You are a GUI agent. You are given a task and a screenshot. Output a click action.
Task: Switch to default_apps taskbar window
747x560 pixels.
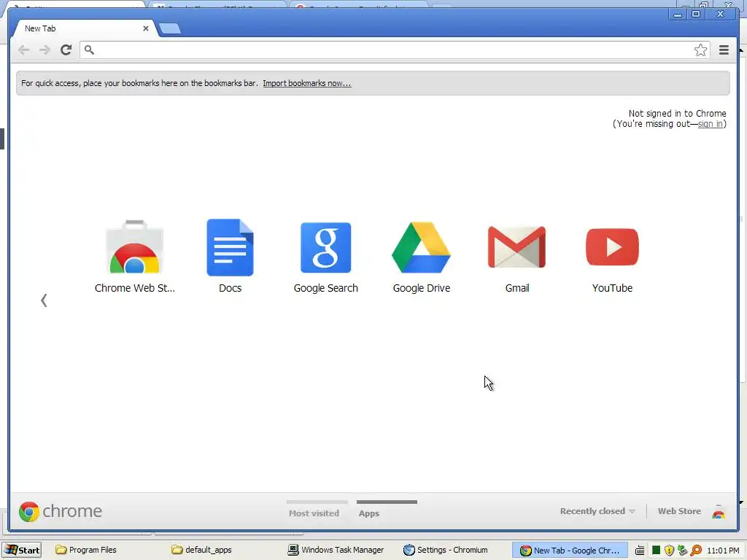203,550
